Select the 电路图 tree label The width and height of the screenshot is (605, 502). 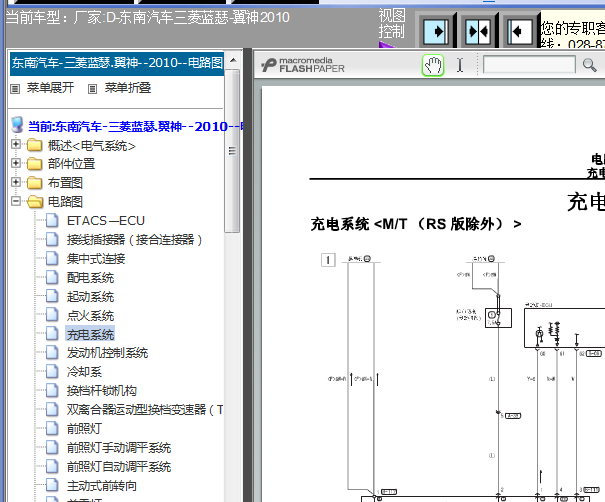[x=65, y=202]
